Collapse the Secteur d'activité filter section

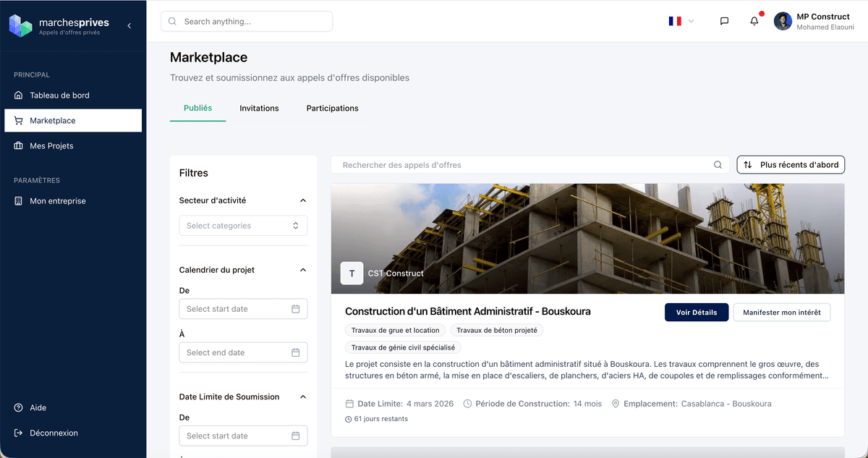tap(303, 200)
